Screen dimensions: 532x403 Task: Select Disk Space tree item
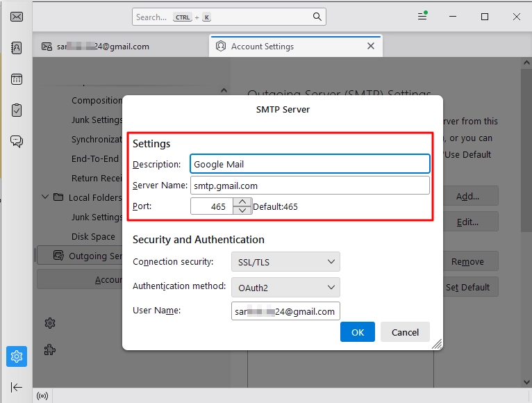93,236
